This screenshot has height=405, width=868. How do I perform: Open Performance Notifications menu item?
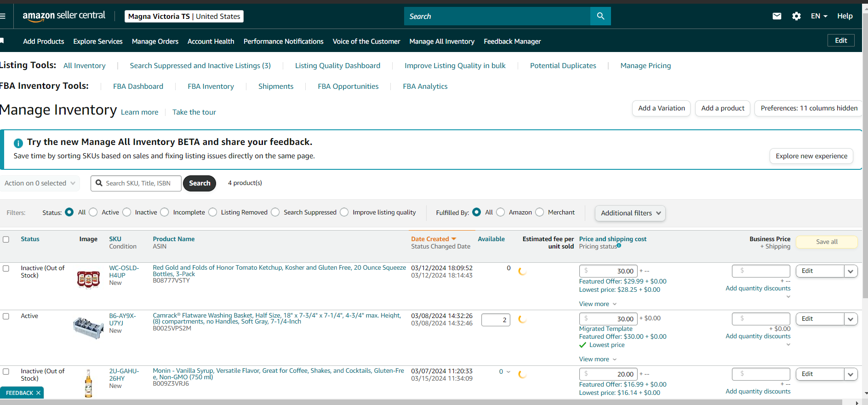point(284,41)
